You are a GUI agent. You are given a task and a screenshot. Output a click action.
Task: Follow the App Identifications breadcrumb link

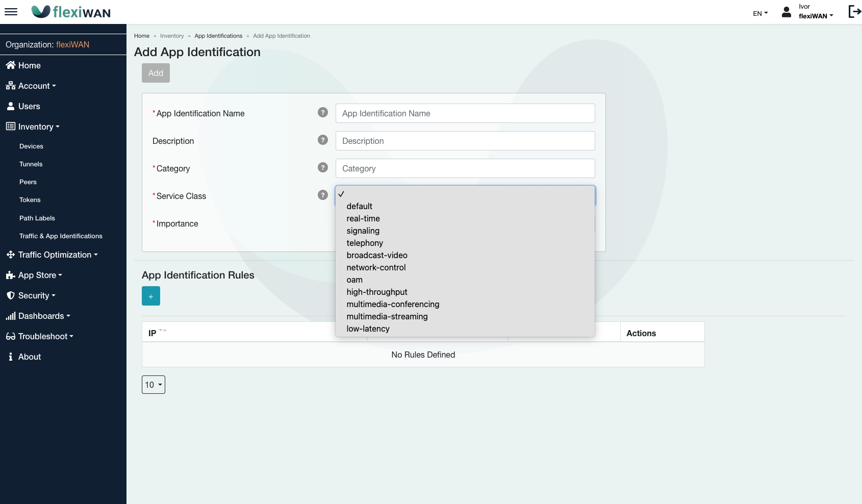coord(218,36)
